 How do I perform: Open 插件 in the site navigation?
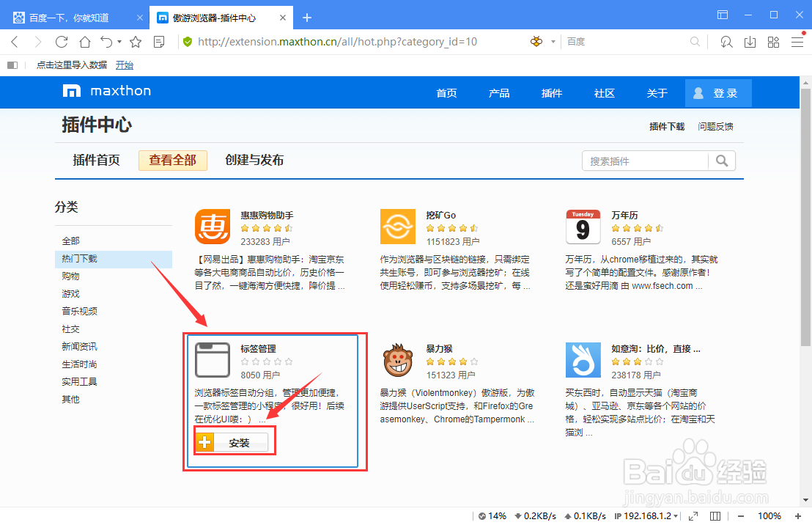tap(552, 93)
